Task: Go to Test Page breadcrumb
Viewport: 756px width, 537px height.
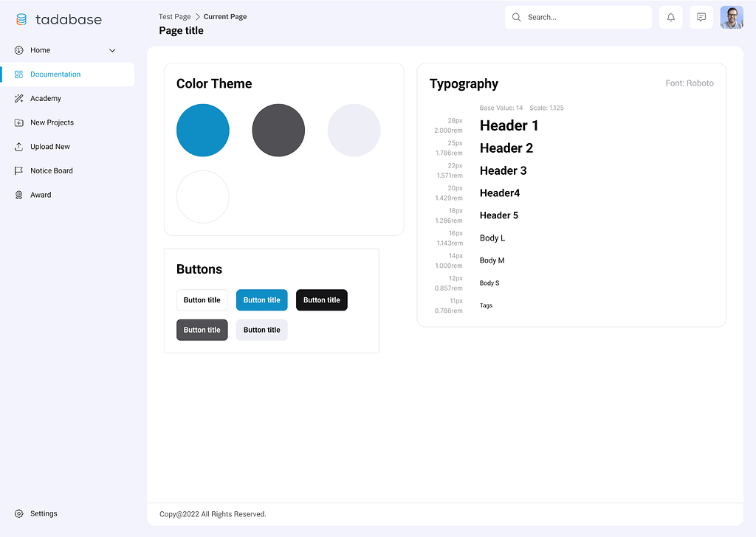Action: coord(174,16)
